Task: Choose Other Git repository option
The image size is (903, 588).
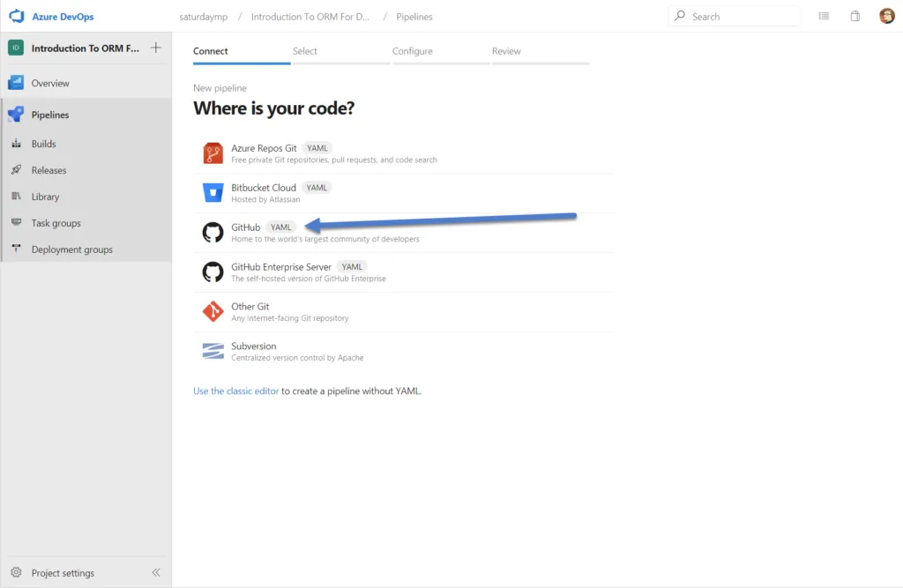Action: (250, 307)
